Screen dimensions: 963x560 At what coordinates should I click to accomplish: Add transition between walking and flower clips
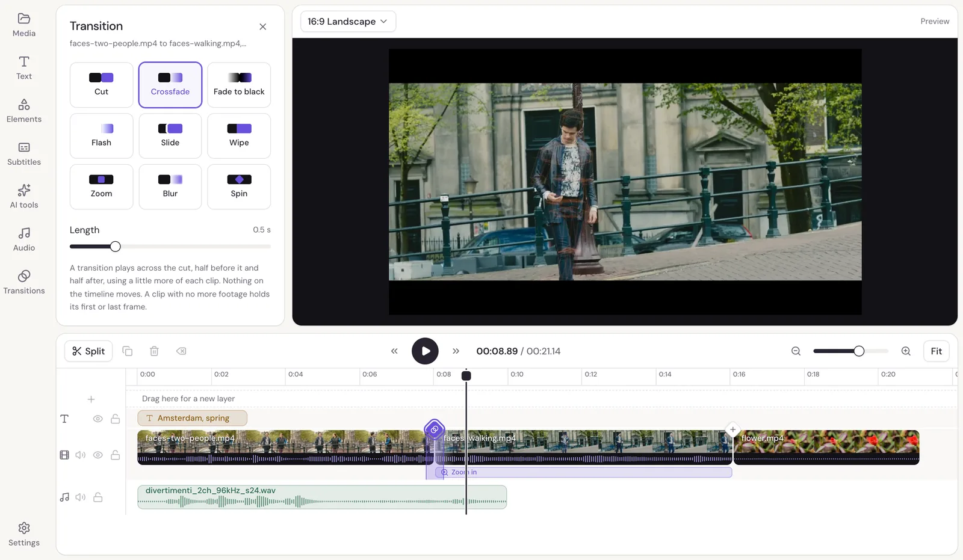click(732, 429)
